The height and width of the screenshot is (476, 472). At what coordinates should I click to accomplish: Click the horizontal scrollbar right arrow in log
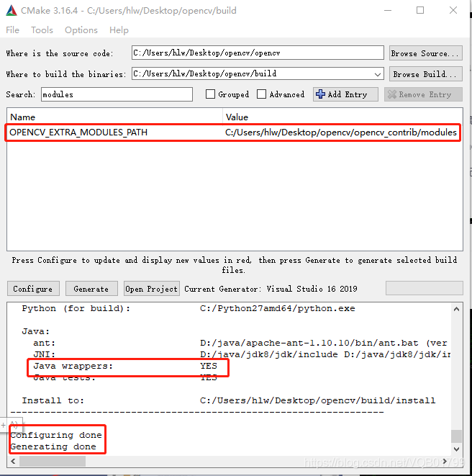pos(445,462)
